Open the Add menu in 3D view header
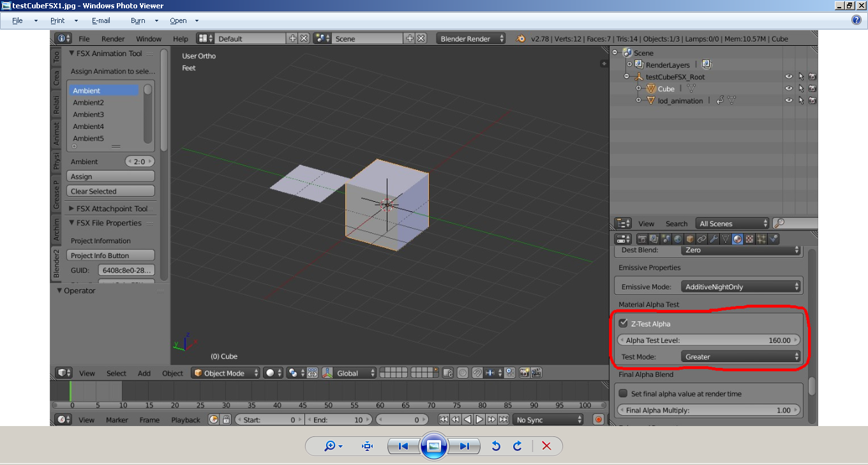 pyautogui.click(x=144, y=373)
